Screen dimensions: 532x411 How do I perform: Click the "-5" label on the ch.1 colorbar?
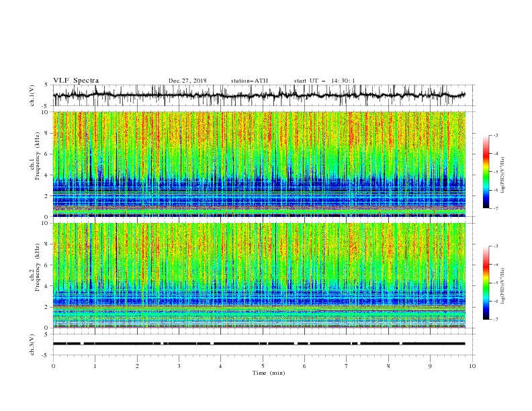point(496,172)
